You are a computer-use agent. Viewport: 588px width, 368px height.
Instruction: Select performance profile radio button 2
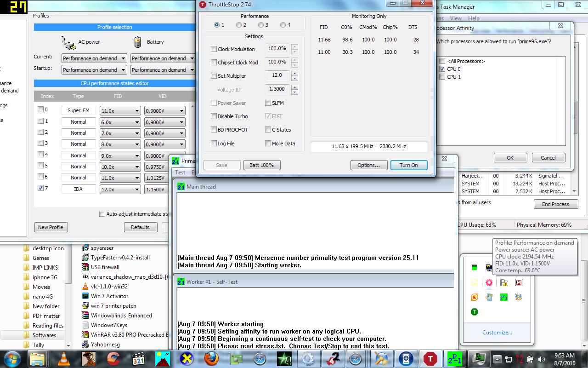pos(239,25)
